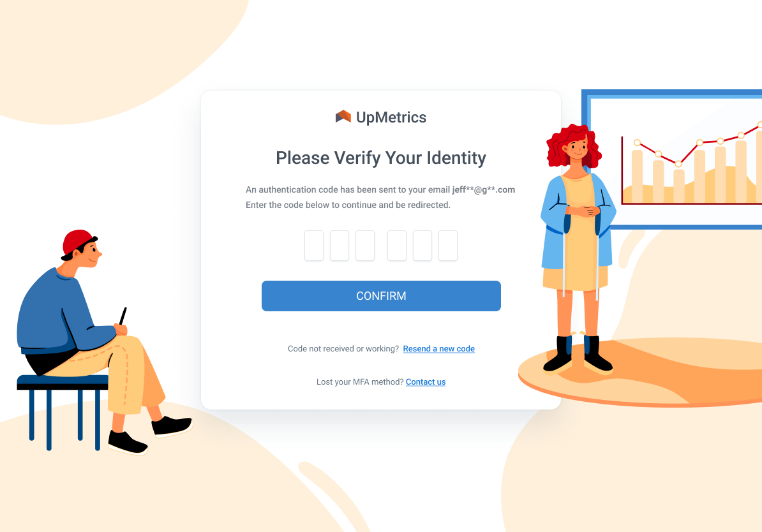Viewport: 762px width, 532px height.
Task: Click the Resend a new code link
Action: tap(439, 349)
